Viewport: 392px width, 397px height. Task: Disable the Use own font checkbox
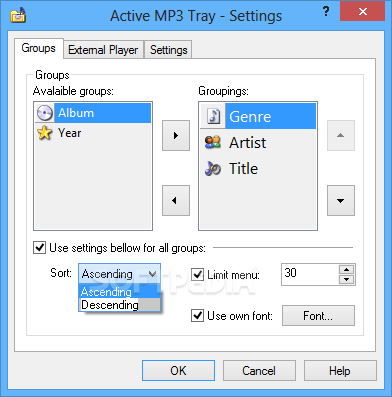tap(197, 315)
